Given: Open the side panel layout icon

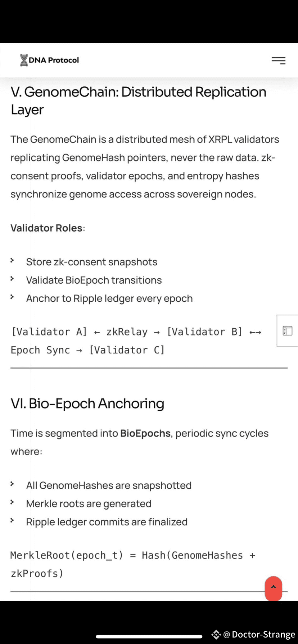Looking at the screenshot, I should pyautogui.click(x=288, y=331).
